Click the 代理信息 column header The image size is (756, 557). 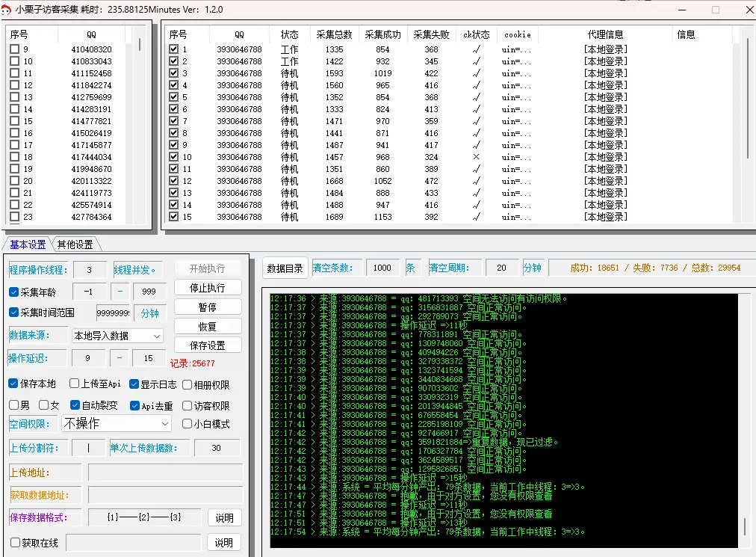[x=605, y=34]
